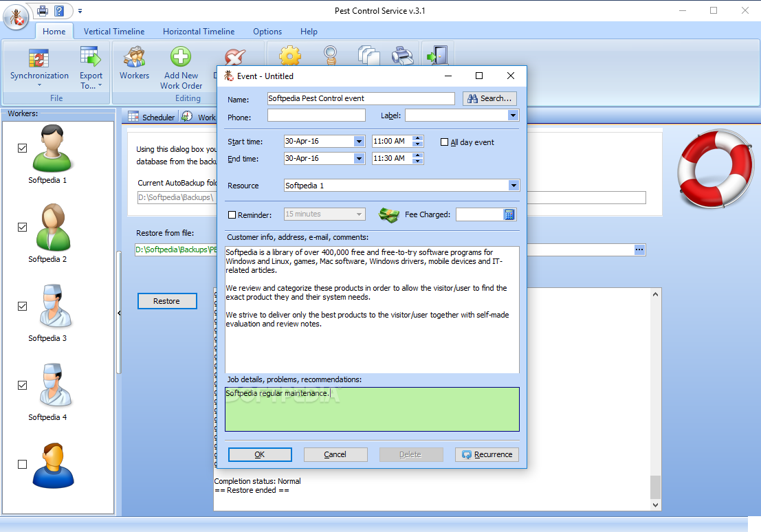Screen dimensions: 761x532
Task: Click the printer icon in ribbon
Action: (402, 56)
